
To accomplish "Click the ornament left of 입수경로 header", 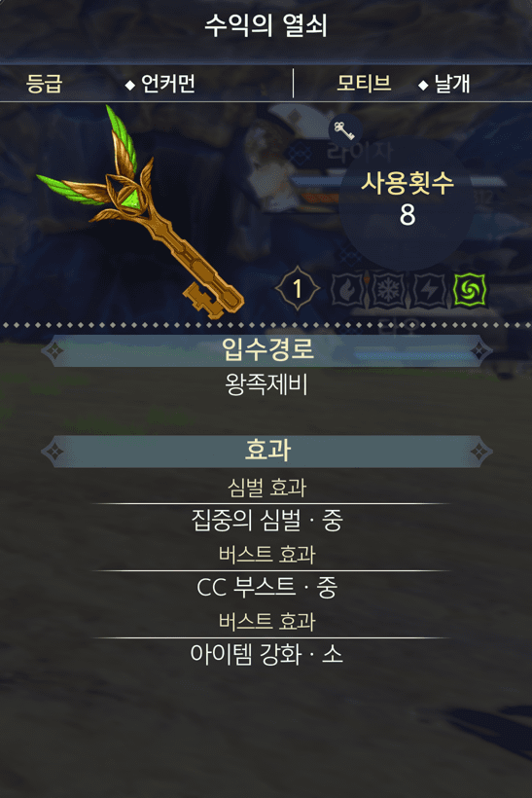I will coord(54,350).
